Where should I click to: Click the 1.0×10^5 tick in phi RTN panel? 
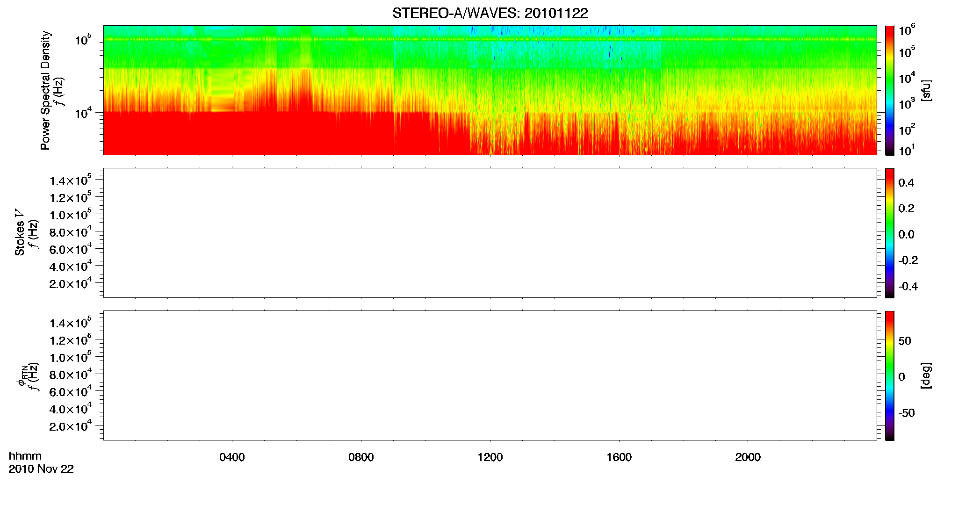click(x=70, y=357)
